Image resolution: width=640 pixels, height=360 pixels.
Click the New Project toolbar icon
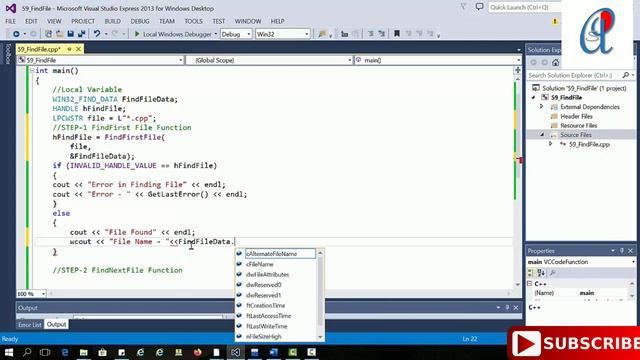(48, 34)
